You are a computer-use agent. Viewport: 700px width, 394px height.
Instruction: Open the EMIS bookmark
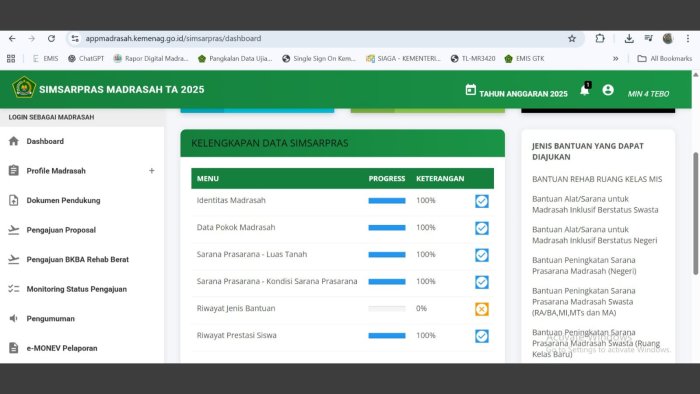[x=46, y=58]
